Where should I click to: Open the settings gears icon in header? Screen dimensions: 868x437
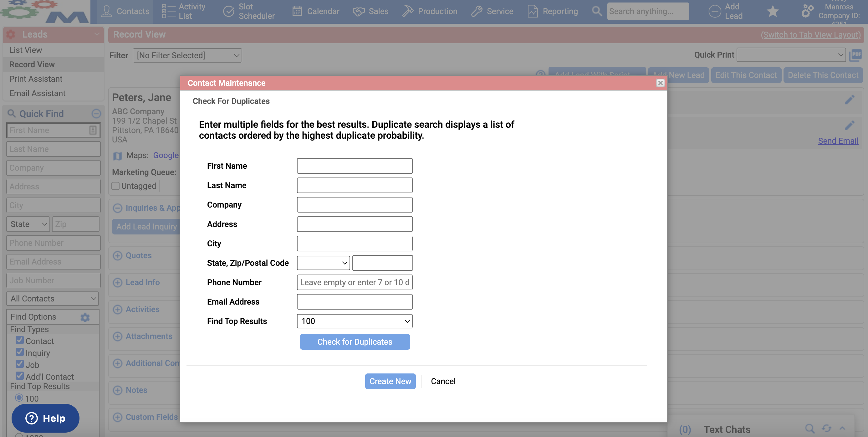pyautogui.click(x=807, y=11)
